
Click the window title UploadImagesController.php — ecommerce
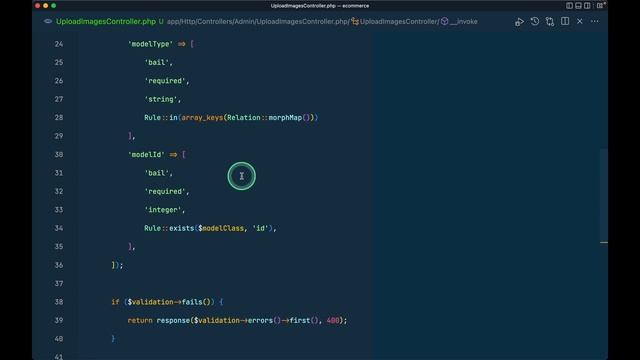(320, 6)
